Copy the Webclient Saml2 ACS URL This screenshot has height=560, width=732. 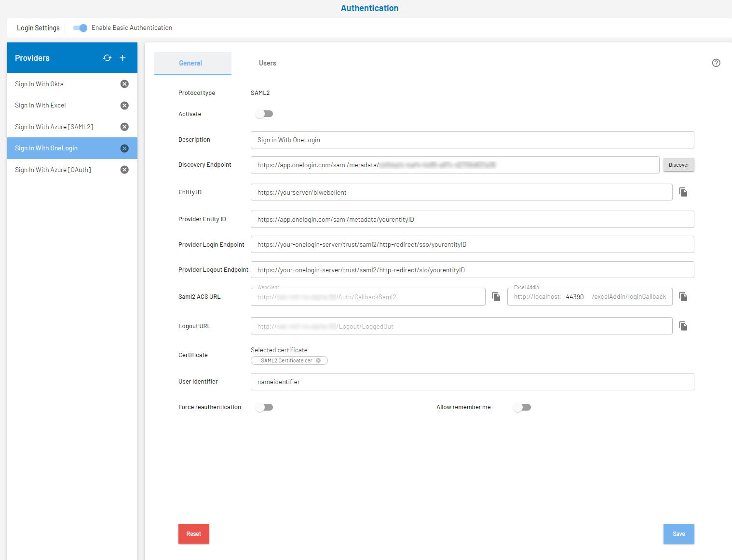(x=496, y=296)
